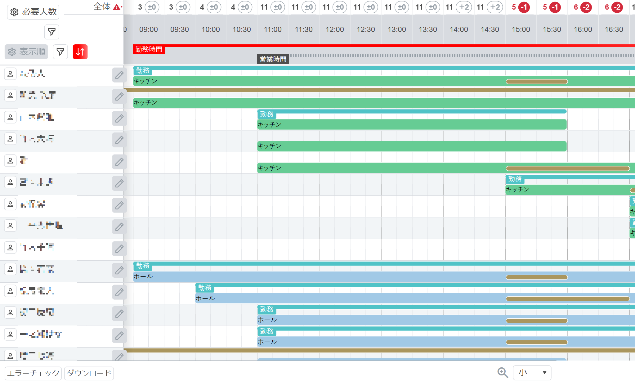
Task: Select the ホール shift bar starting at 10:00
Action: pyautogui.click(x=415, y=298)
